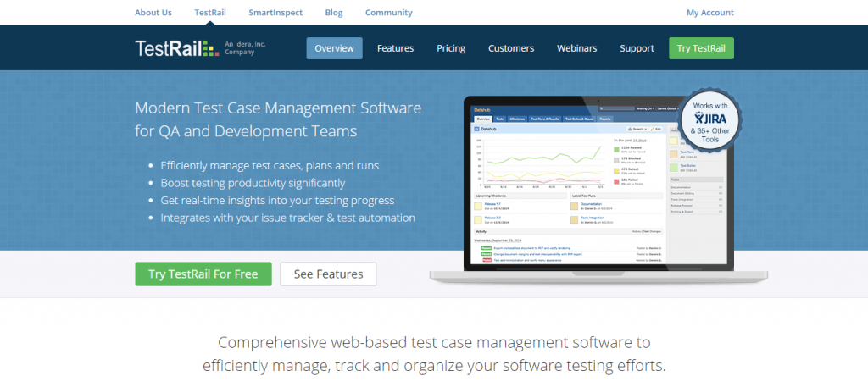Click 'Efficiently manage test cases, plans and runs'
The image size is (868, 387).
pyautogui.click(x=270, y=165)
